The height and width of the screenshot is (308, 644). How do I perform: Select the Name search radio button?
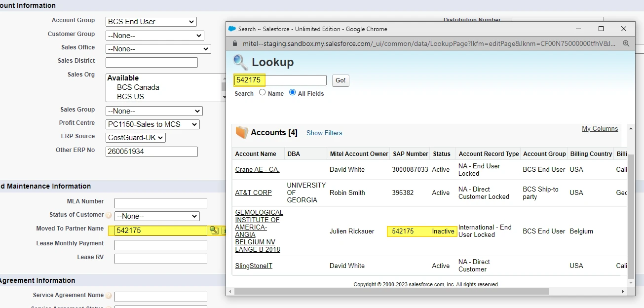(x=263, y=92)
